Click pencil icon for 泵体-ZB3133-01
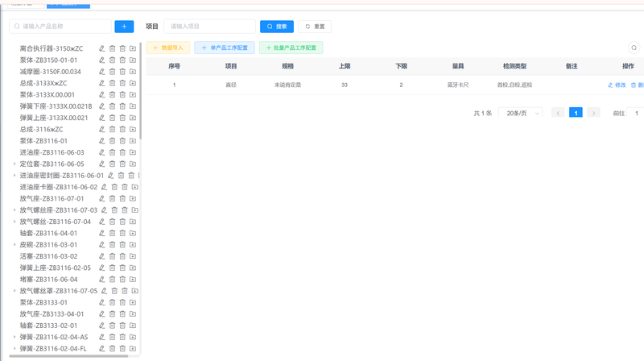The width and height of the screenshot is (644, 361). coord(102,302)
